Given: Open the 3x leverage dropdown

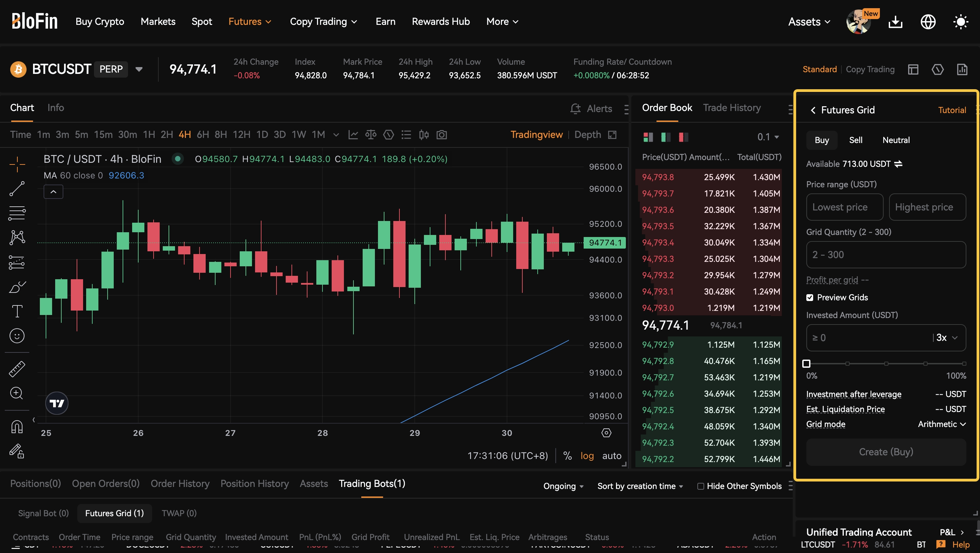Looking at the screenshot, I should 947,338.
